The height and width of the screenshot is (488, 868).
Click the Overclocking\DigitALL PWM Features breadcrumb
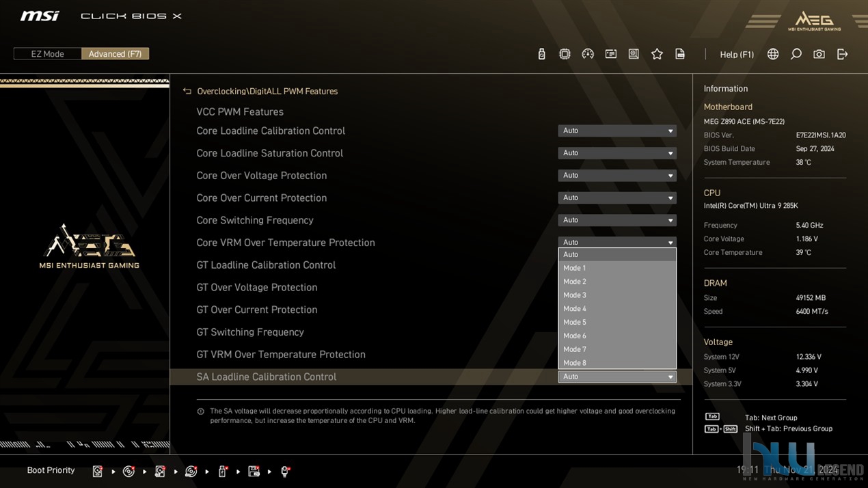point(267,92)
